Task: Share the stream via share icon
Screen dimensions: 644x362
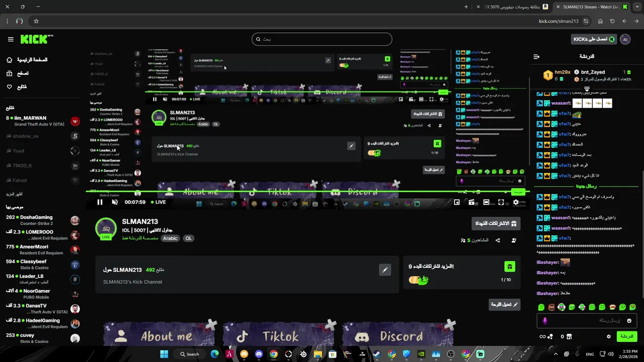Action: point(498,240)
